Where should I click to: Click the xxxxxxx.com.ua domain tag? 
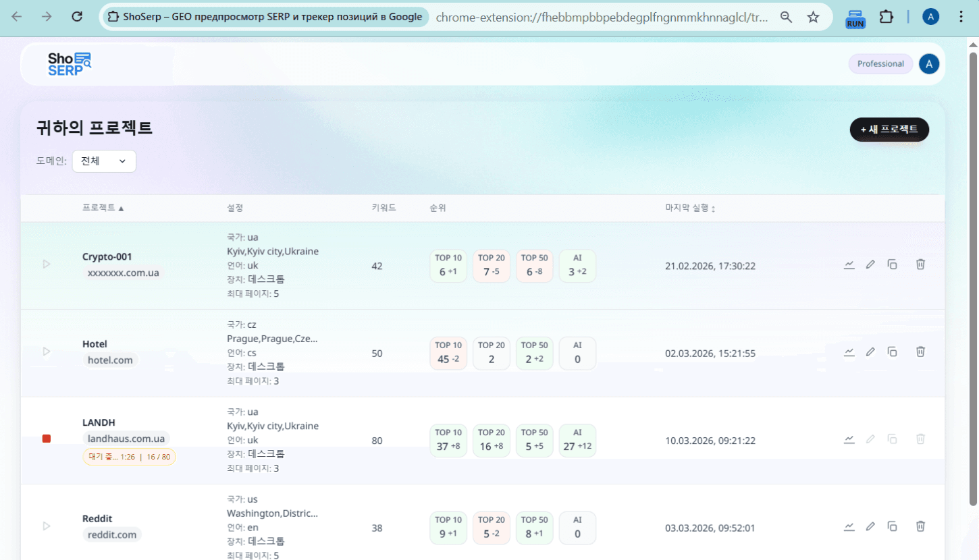[124, 273]
